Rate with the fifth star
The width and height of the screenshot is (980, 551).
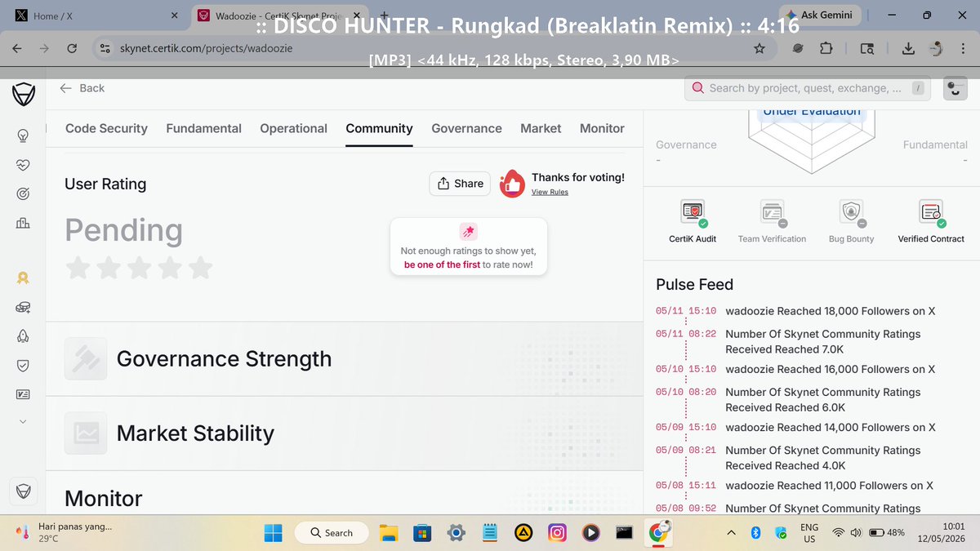(x=200, y=267)
